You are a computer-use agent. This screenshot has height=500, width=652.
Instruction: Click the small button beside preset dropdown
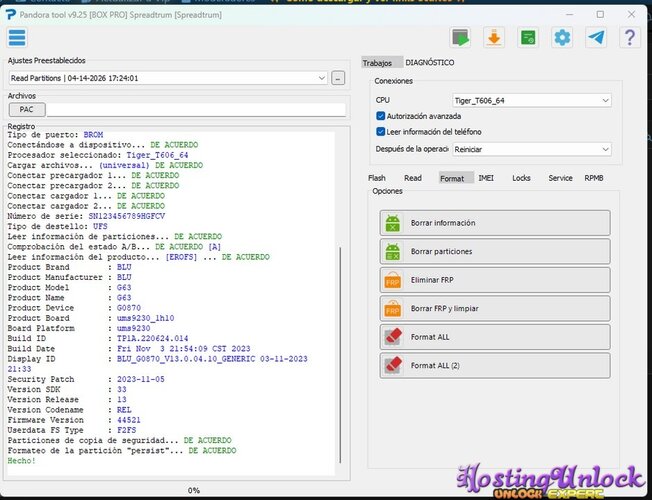[x=338, y=78]
